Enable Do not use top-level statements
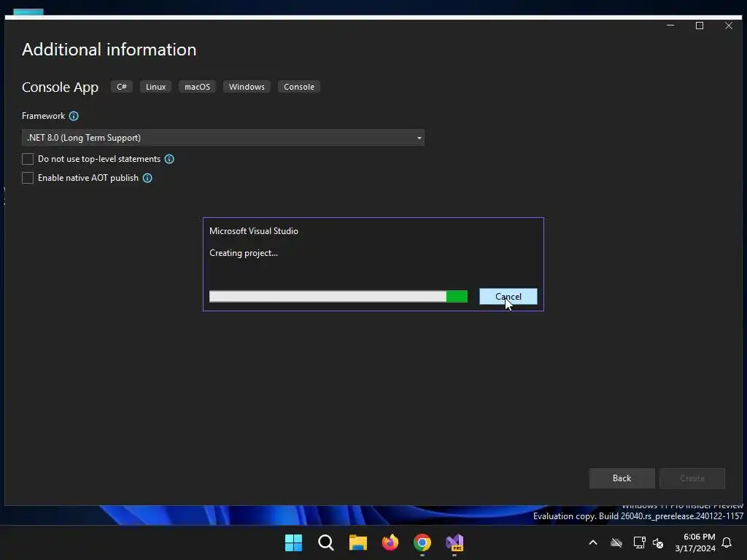Image resolution: width=747 pixels, height=560 pixels. coord(28,159)
